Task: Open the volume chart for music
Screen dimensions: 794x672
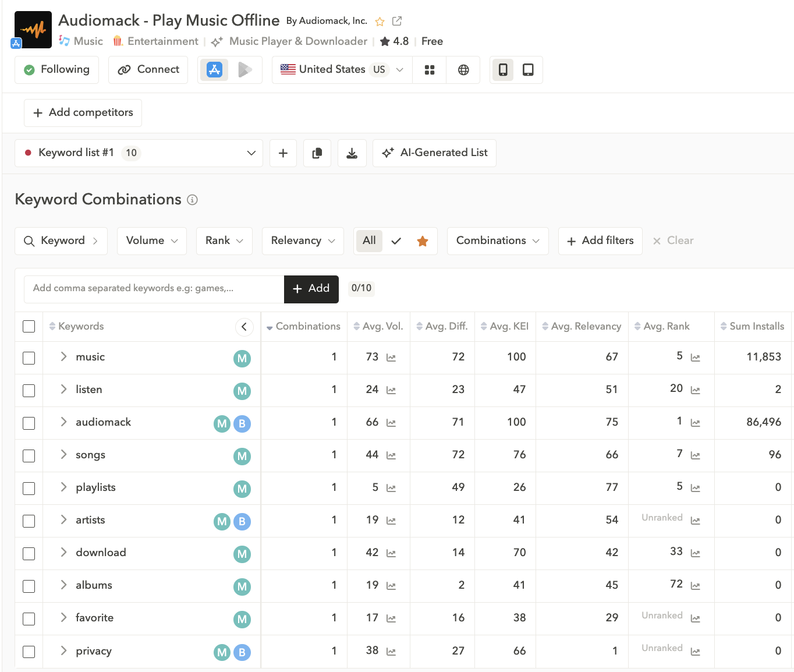Action: pos(391,358)
